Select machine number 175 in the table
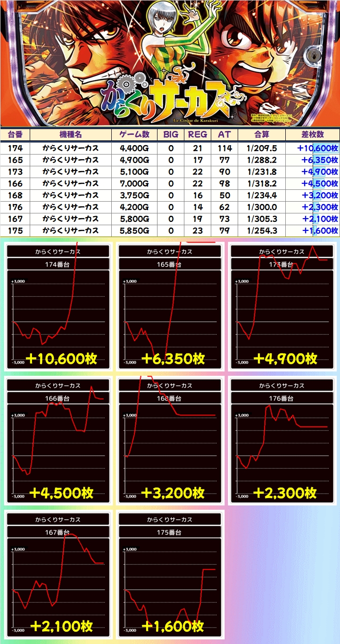This screenshot has width=340, height=644. [x=15, y=230]
